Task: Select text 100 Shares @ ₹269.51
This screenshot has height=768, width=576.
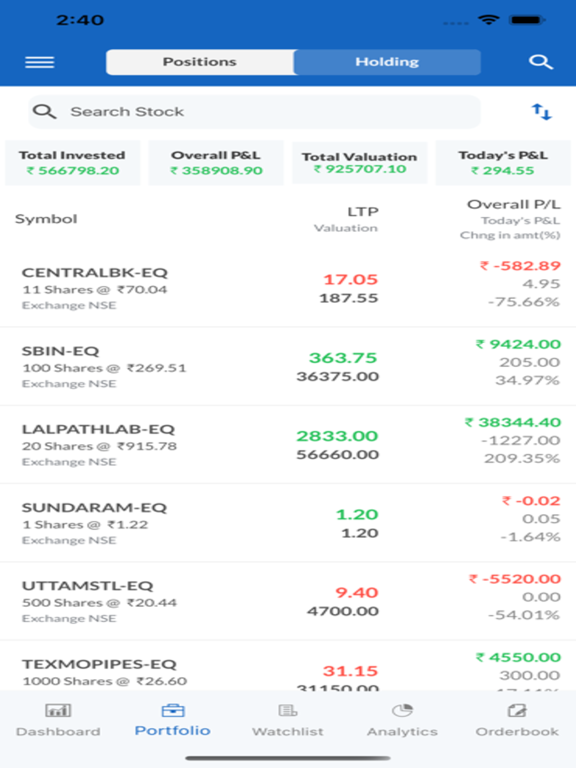Action: point(104,368)
